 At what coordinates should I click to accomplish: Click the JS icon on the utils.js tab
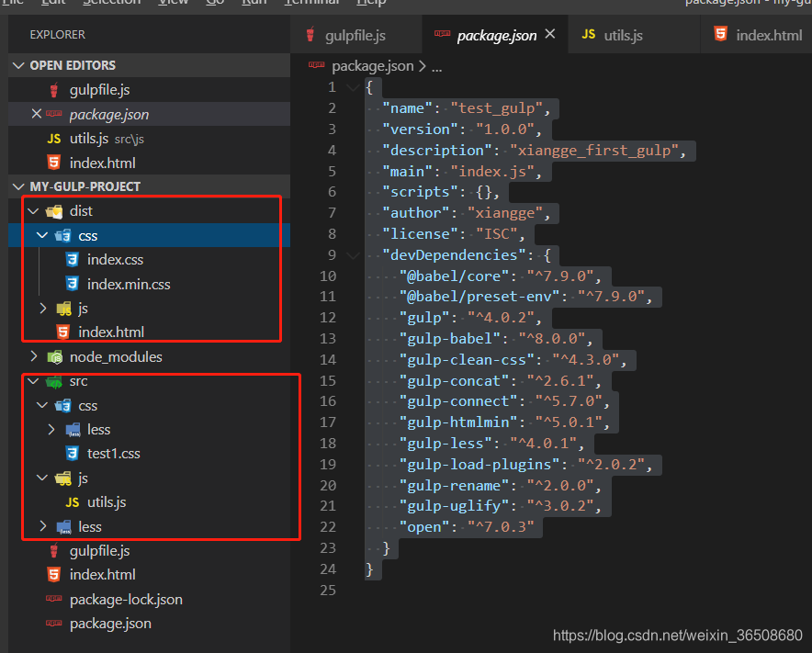(x=588, y=34)
